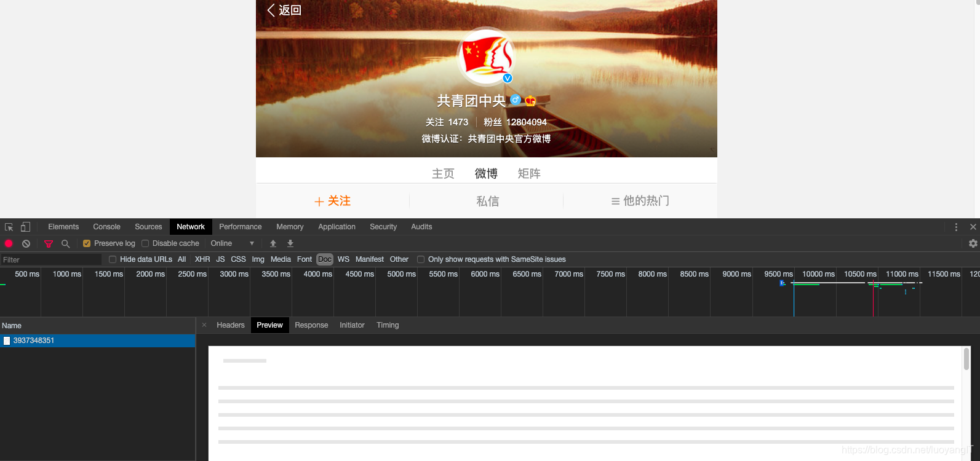Open the Sources tab
980x461 pixels.
click(148, 227)
